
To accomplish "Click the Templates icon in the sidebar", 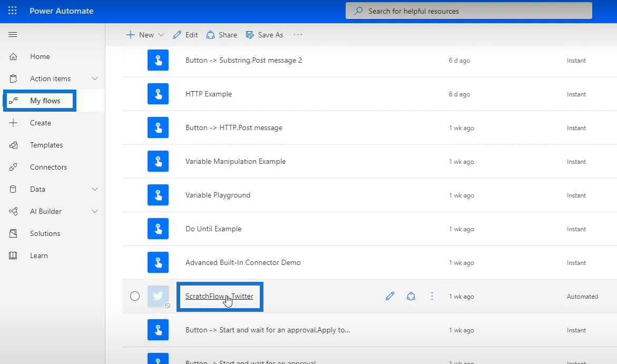I will [x=13, y=145].
